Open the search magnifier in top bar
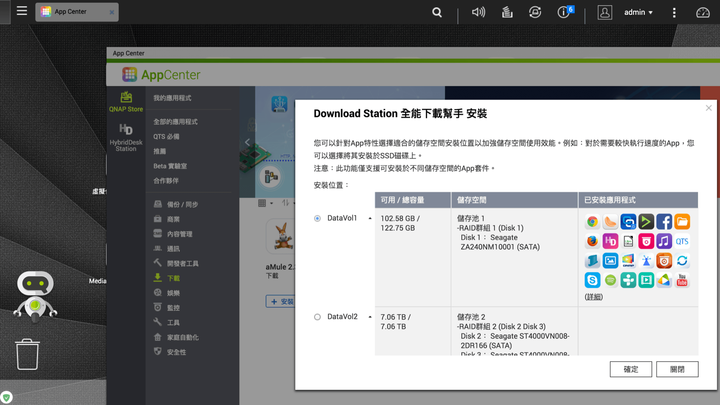Viewport: 720px width, 405px height. tap(437, 12)
